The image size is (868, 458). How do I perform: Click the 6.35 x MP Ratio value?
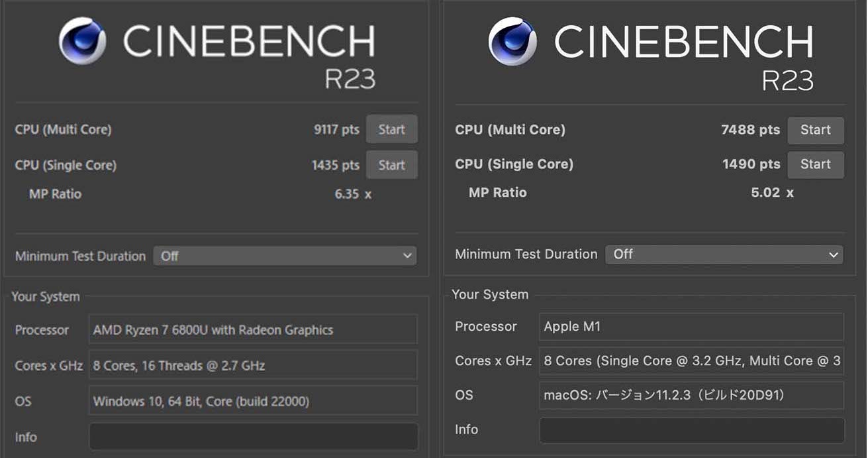click(353, 194)
